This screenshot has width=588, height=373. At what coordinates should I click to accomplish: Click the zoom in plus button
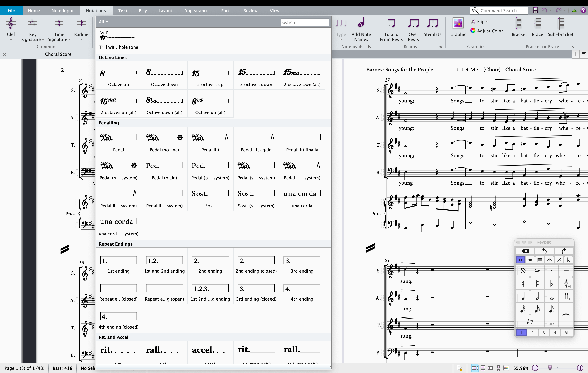point(580,368)
